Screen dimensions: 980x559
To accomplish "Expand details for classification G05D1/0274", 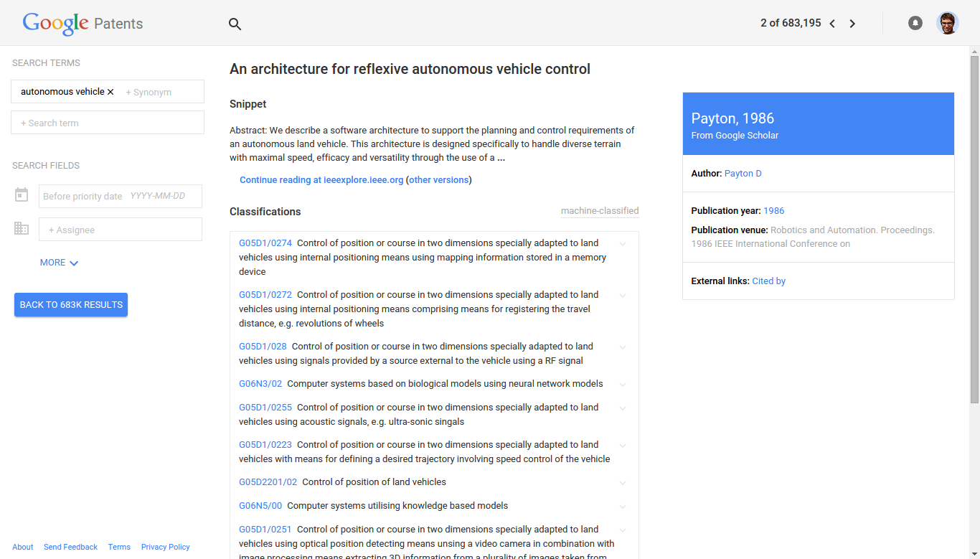I will click(x=622, y=244).
